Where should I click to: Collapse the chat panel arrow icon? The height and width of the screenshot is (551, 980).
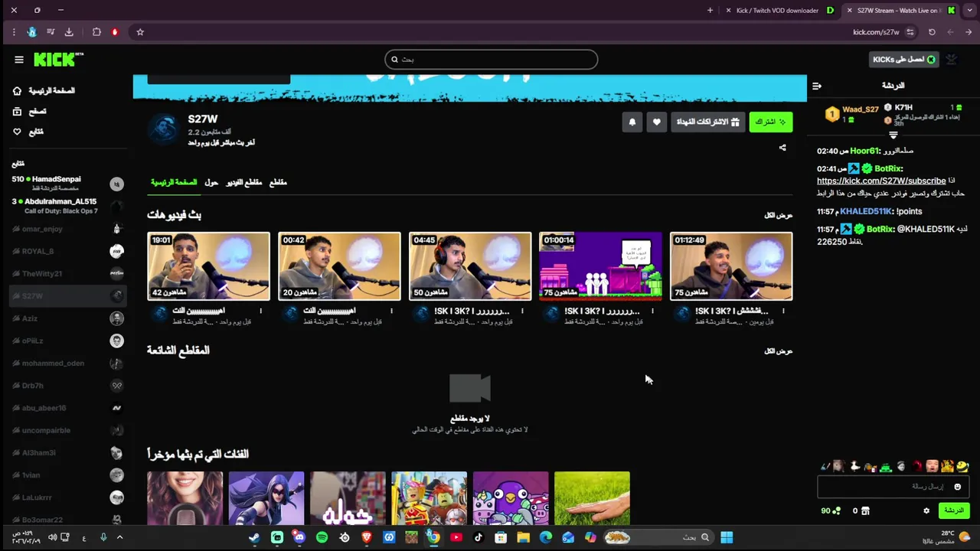[x=817, y=86]
